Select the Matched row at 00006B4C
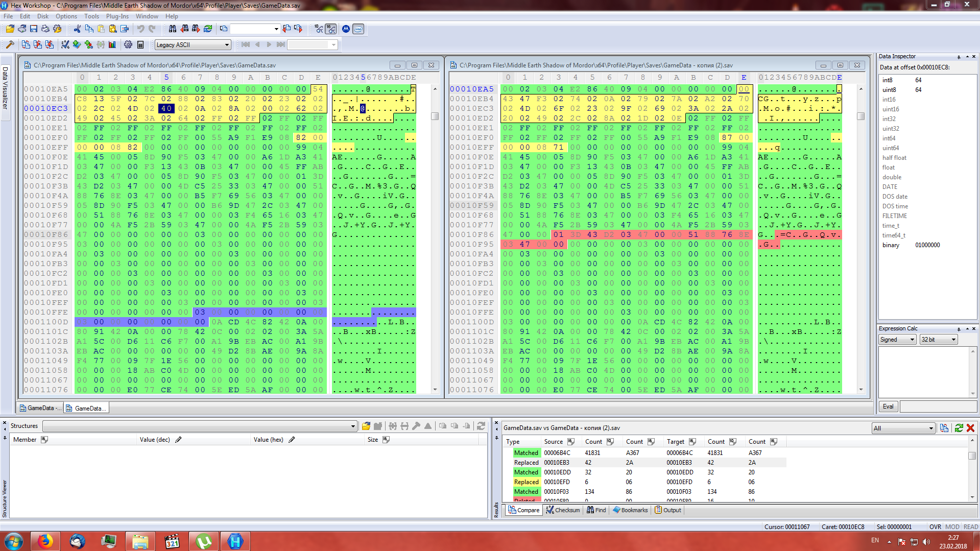The image size is (980, 551). tap(644, 453)
